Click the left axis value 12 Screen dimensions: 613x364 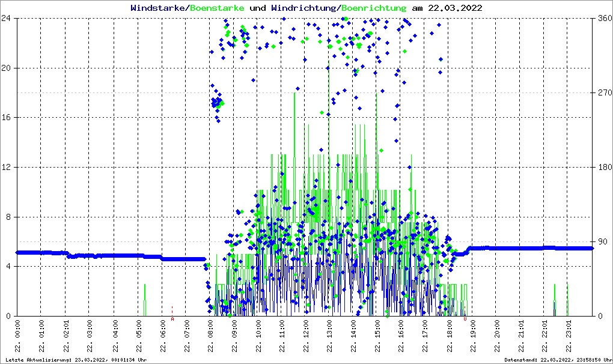coord(6,167)
